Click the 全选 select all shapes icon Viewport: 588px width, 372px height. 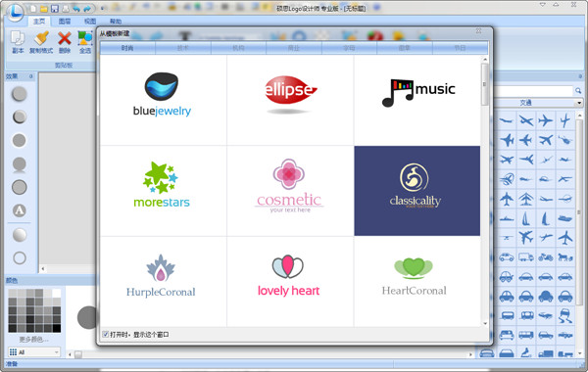85,41
